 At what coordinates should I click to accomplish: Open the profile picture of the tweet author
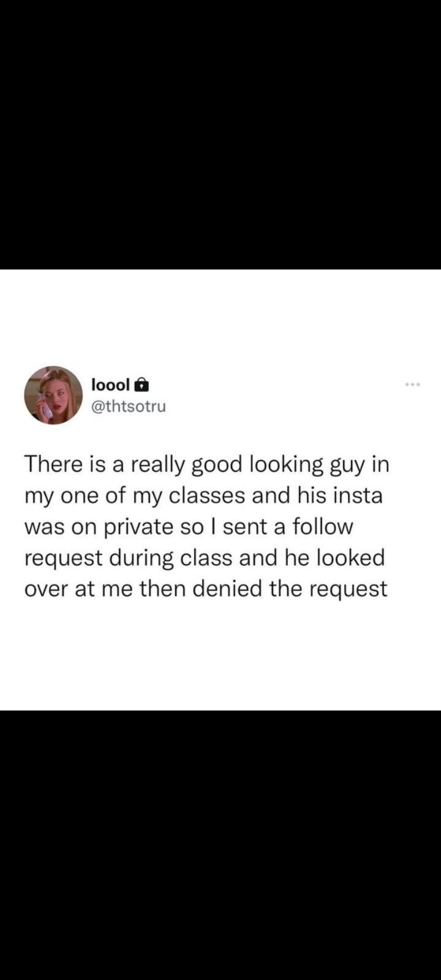[53, 396]
